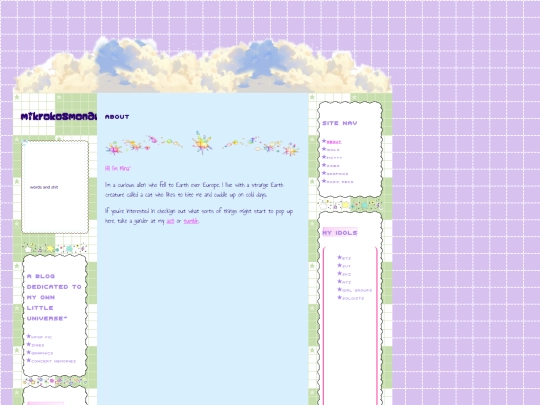The height and width of the screenshot is (405, 540).
Task: Click the 'graphics' link in left blog box
Action: (42, 353)
